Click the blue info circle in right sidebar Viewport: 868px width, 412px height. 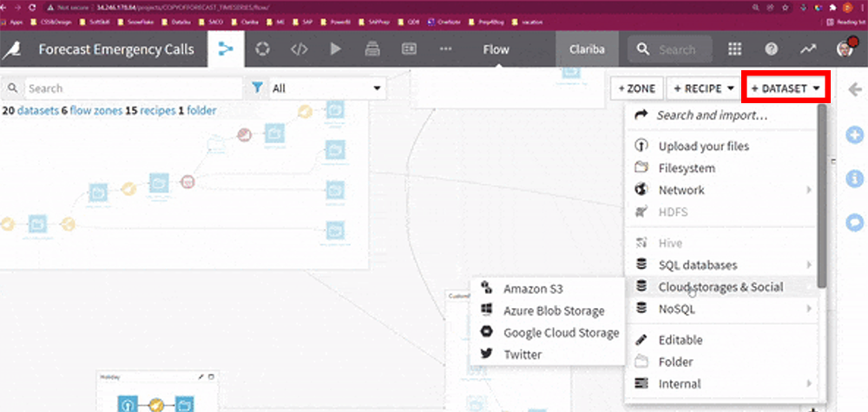coord(855,178)
